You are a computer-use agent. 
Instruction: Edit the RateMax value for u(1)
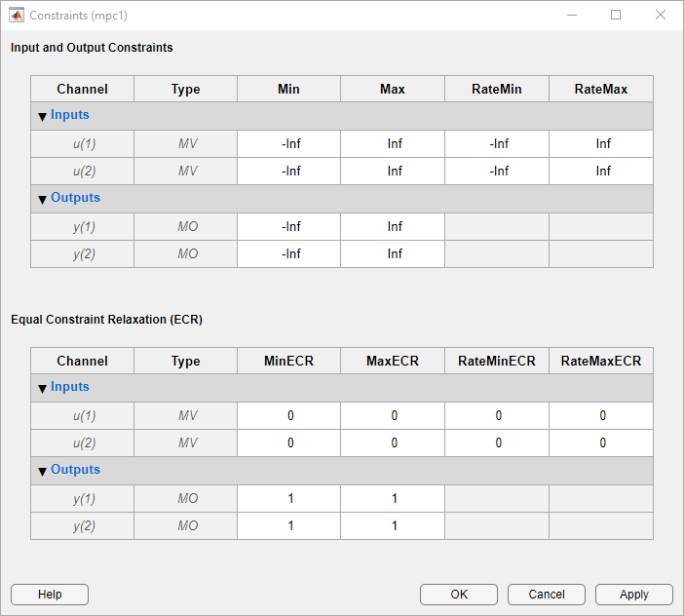(601, 143)
